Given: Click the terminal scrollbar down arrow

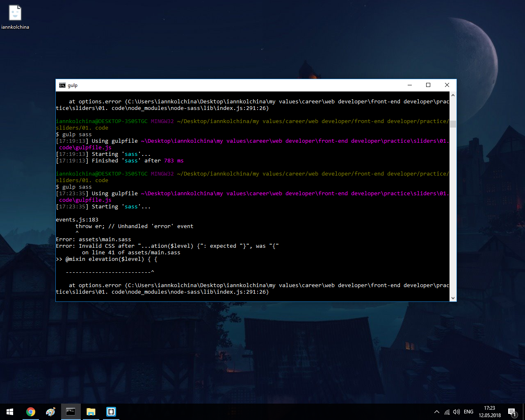Looking at the screenshot, I should click(453, 298).
